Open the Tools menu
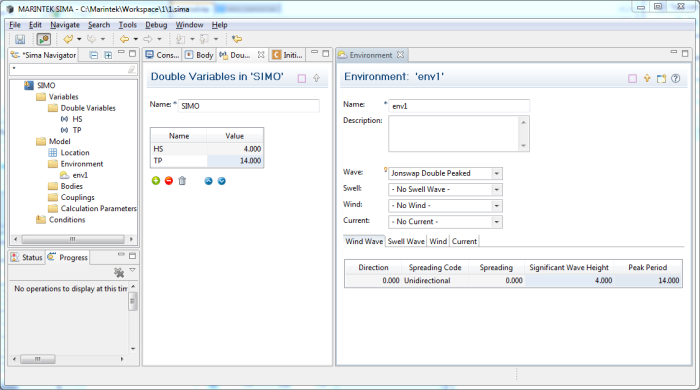Screen dimensions: 700x390 128,25
